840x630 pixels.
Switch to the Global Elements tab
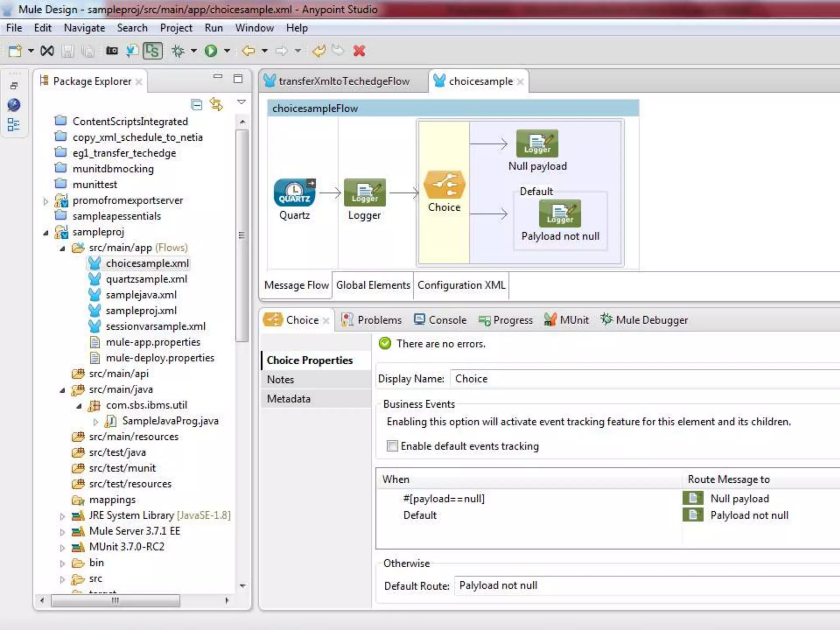coord(373,285)
